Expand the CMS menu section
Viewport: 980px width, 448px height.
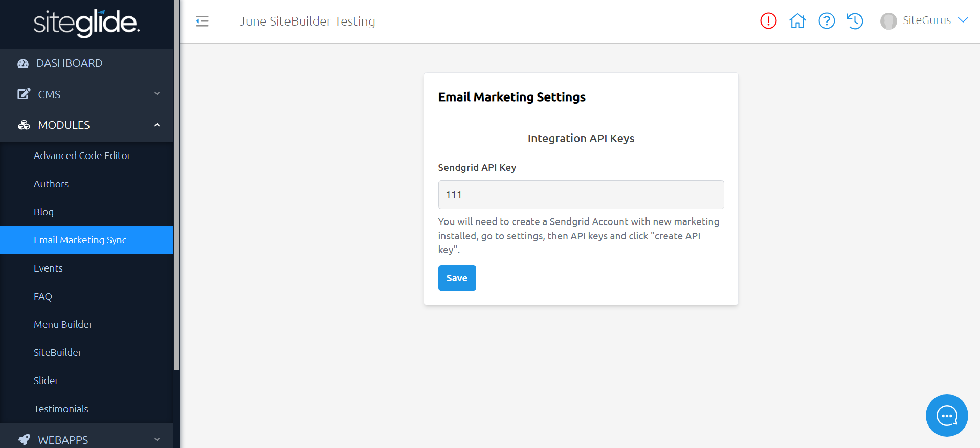tap(87, 94)
